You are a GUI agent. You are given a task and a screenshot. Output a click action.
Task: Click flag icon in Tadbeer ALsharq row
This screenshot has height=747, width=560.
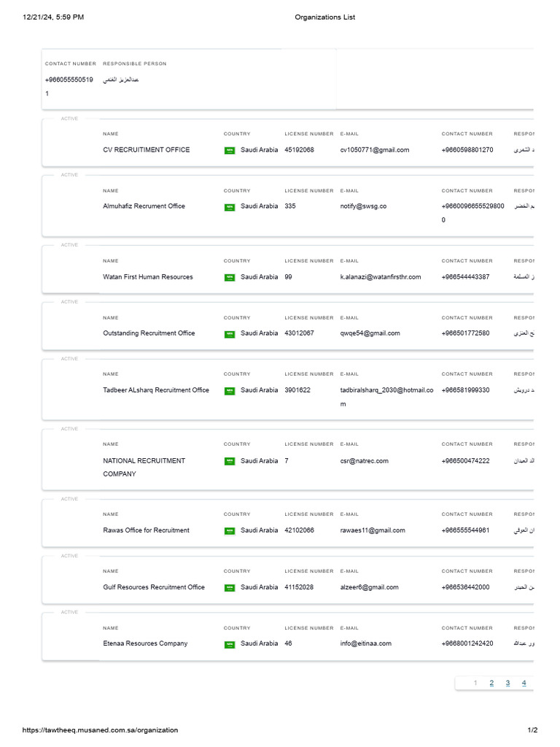pyautogui.click(x=230, y=391)
